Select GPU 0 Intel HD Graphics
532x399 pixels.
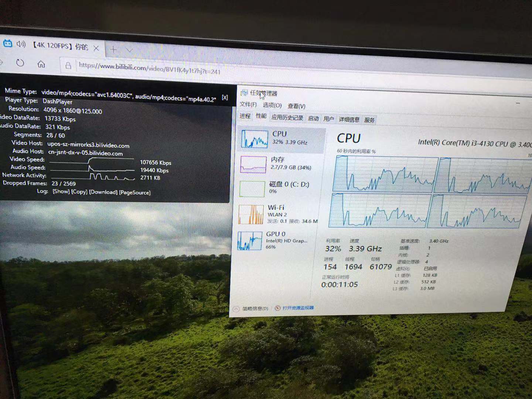tap(275, 240)
